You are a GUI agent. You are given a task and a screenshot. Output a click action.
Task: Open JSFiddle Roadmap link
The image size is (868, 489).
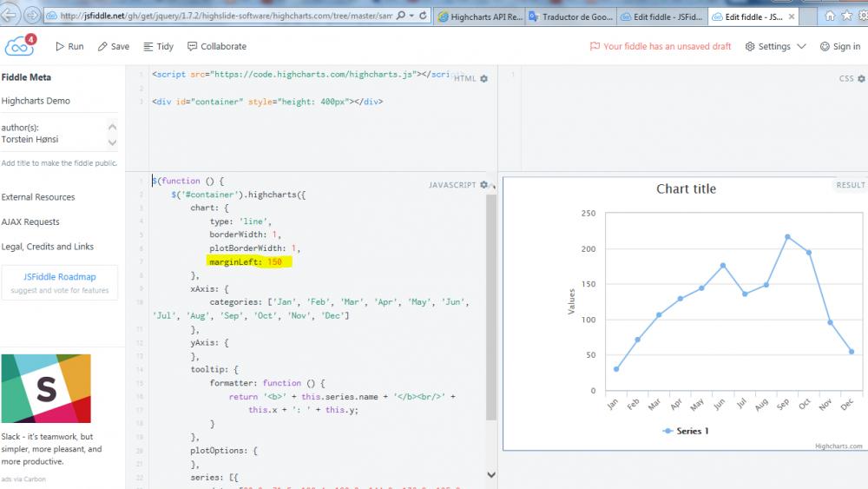pyautogui.click(x=59, y=277)
